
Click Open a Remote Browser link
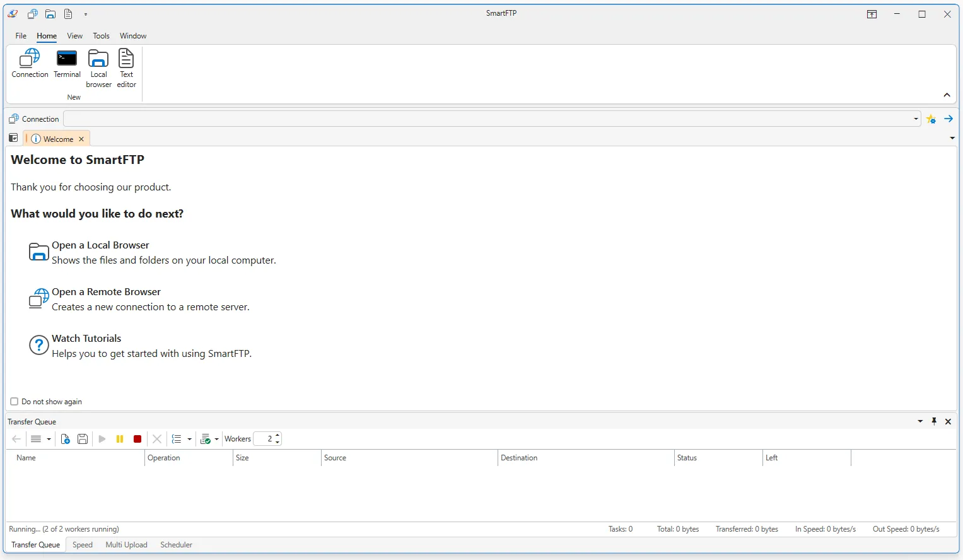(106, 292)
